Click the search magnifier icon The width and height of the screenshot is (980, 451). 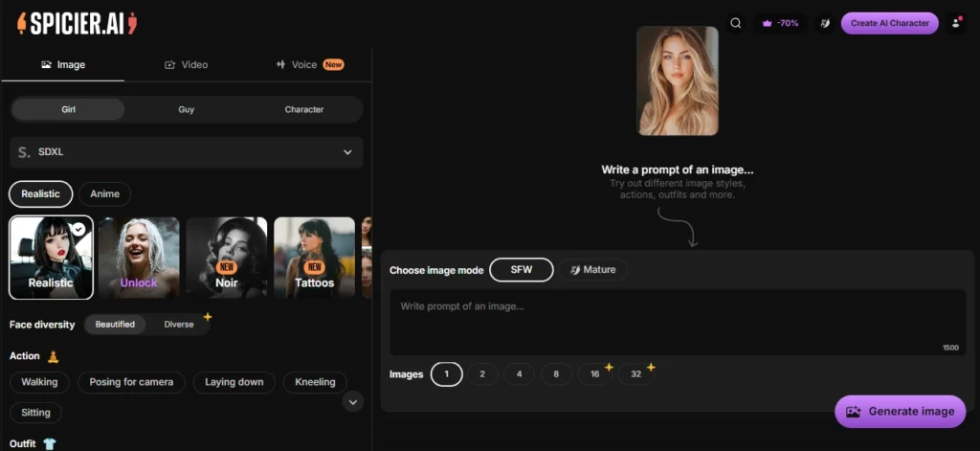(735, 23)
